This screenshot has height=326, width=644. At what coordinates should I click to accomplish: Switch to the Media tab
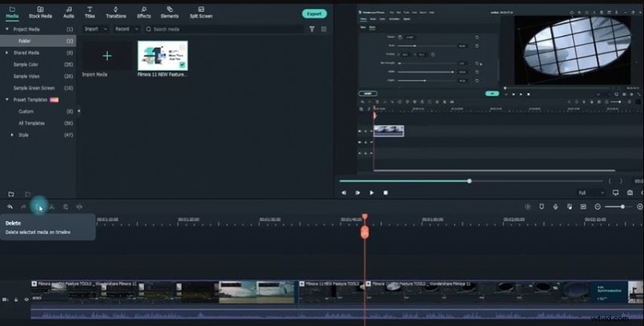[x=12, y=12]
